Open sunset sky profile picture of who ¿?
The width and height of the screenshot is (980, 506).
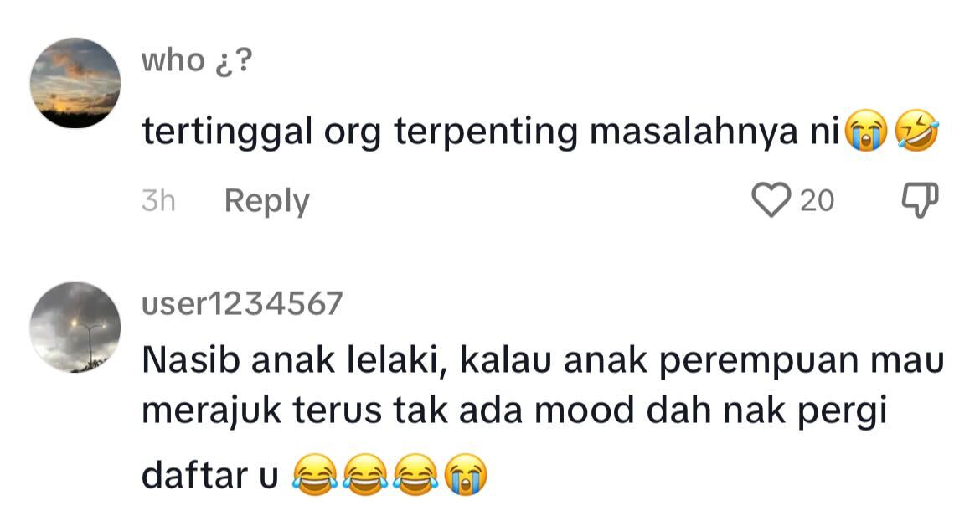(75, 83)
